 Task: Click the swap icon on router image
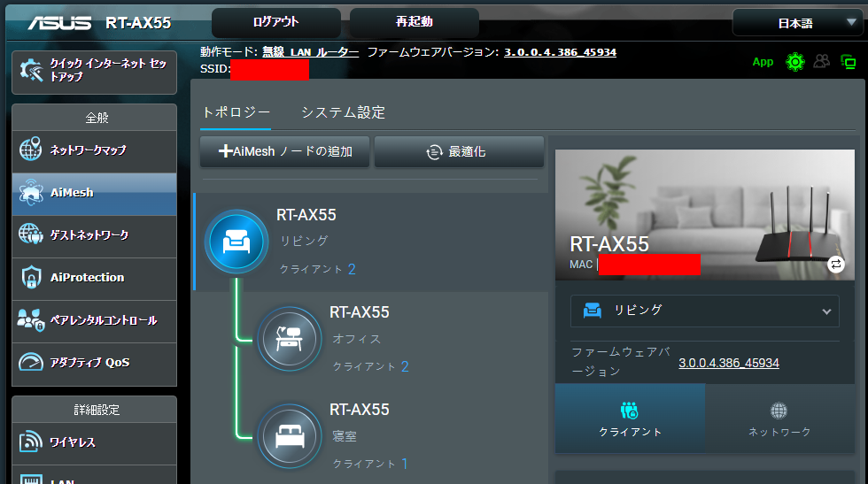coord(836,265)
